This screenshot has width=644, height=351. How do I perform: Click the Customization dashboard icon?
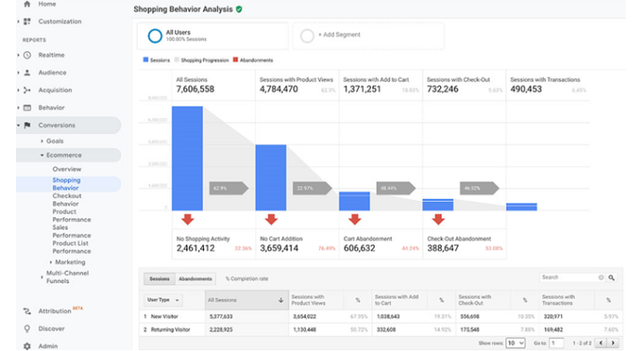point(27,21)
